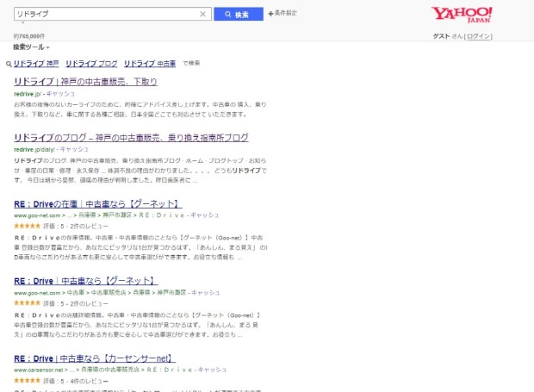Click the green redrive.jp/ URL text

[x=28, y=94]
